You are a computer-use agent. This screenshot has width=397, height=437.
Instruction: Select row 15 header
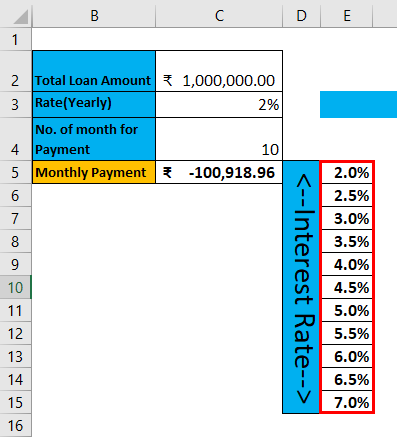[x=15, y=402]
